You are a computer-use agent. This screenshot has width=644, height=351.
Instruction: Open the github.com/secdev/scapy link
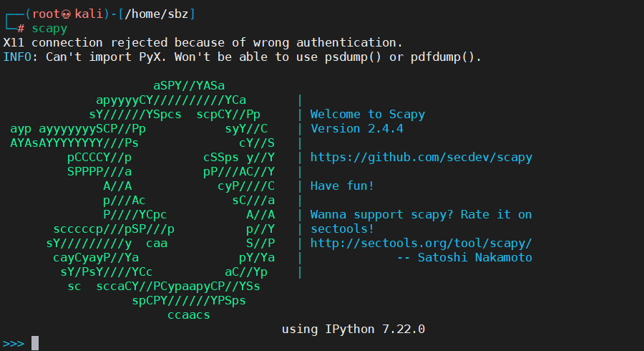421,158
